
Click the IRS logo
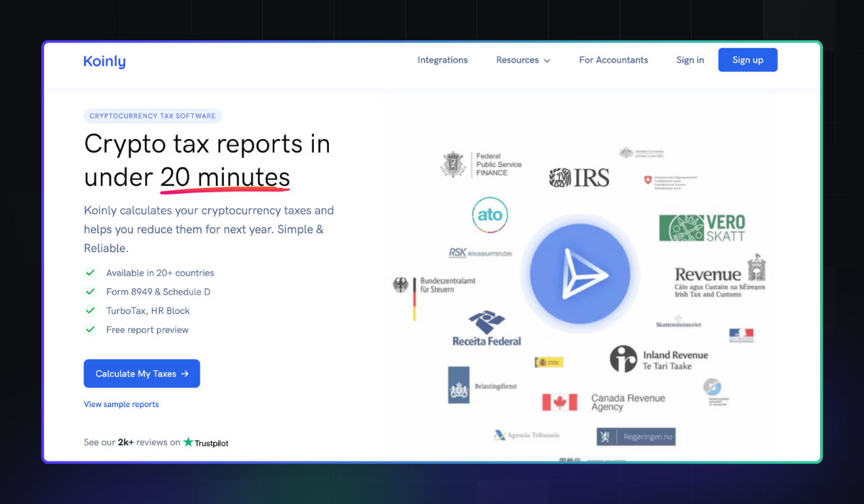(x=580, y=177)
